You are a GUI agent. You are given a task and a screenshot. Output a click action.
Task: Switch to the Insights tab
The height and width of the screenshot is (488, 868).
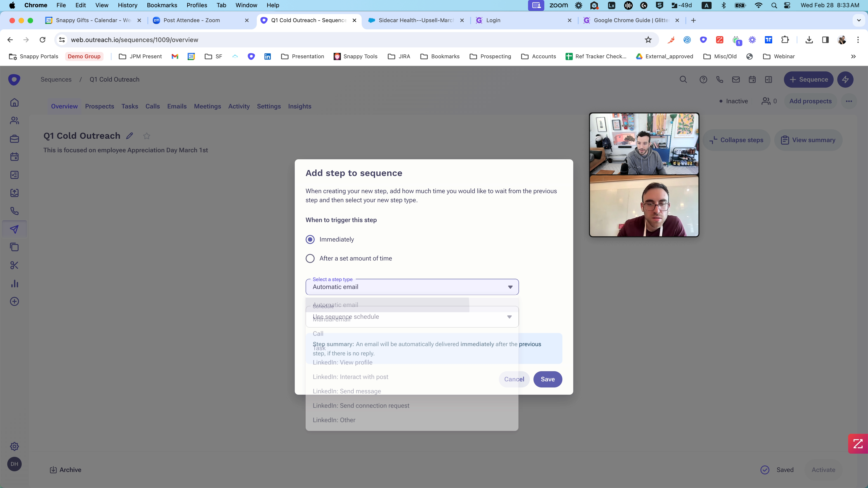[300, 106]
